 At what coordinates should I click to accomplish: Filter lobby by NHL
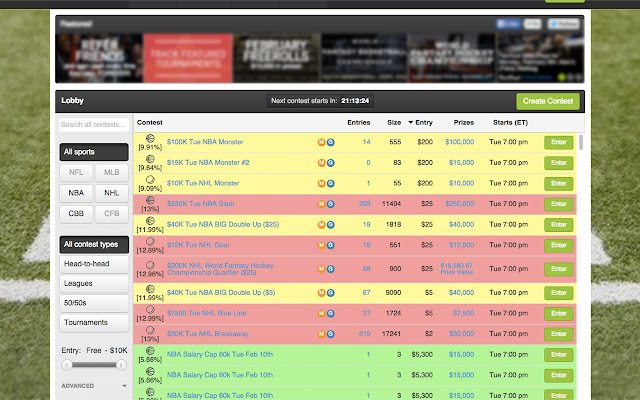coord(111,193)
